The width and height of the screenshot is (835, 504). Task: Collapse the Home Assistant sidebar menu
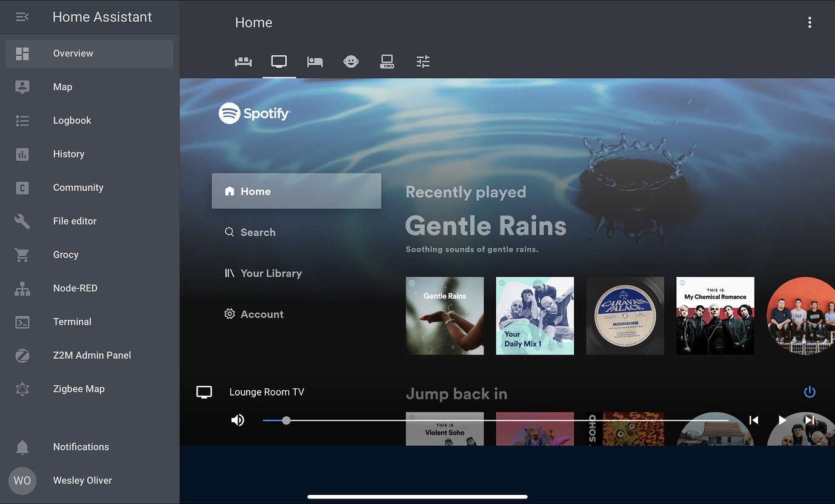click(22, 17)
